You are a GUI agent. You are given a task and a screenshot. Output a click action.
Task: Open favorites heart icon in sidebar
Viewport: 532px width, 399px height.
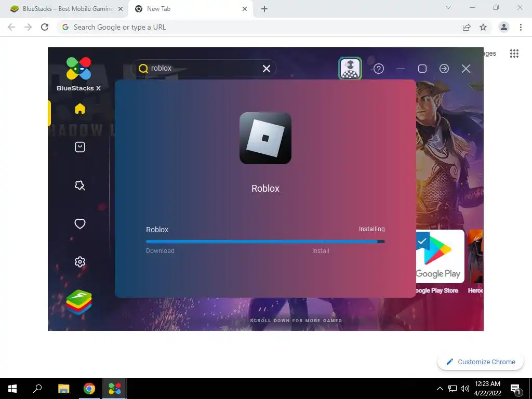tap(79, 223)
